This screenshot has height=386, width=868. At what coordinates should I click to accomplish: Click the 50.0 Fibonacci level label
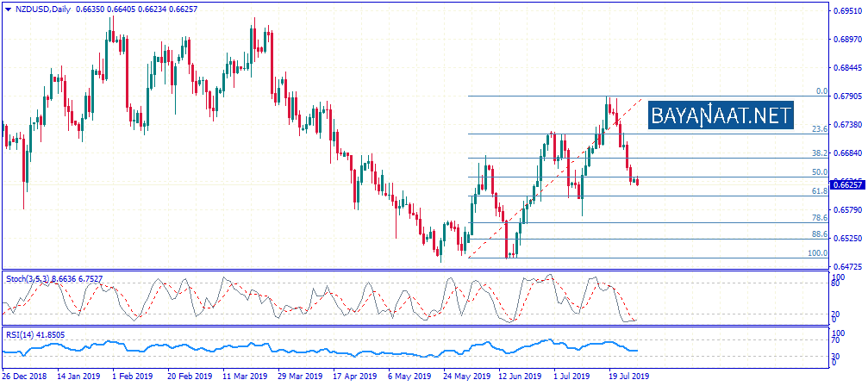pos(820,172)
